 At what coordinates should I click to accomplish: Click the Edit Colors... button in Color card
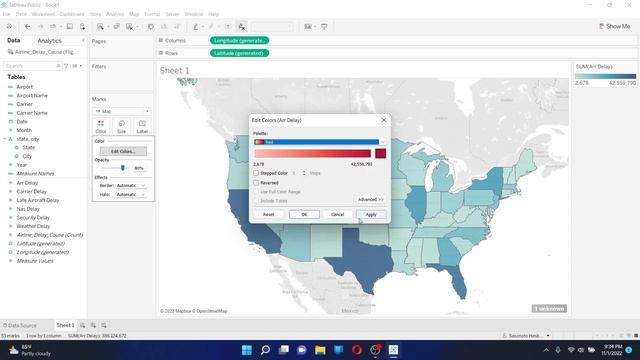click(x=123, y=151)
